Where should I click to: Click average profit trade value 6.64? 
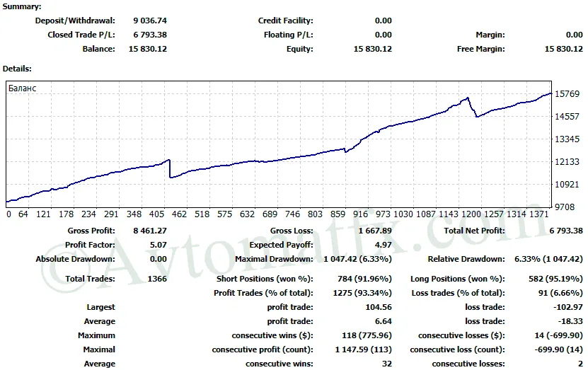[x=384, y=322]
